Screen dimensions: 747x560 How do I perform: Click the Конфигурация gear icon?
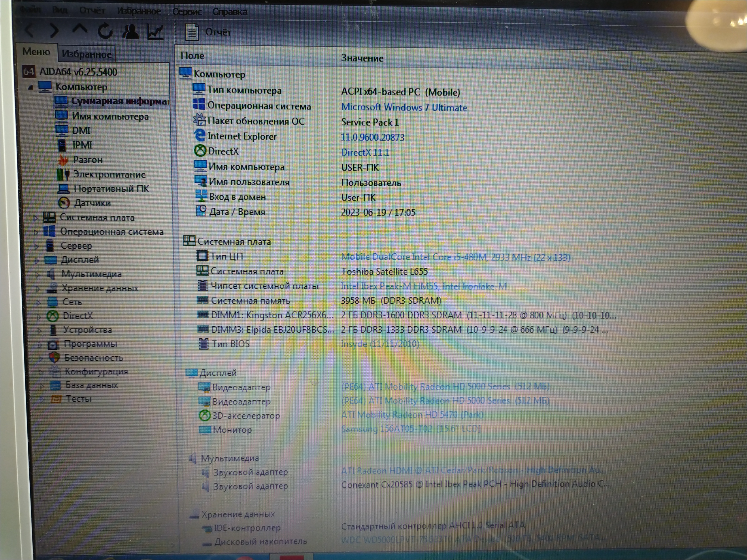(55, 371)
